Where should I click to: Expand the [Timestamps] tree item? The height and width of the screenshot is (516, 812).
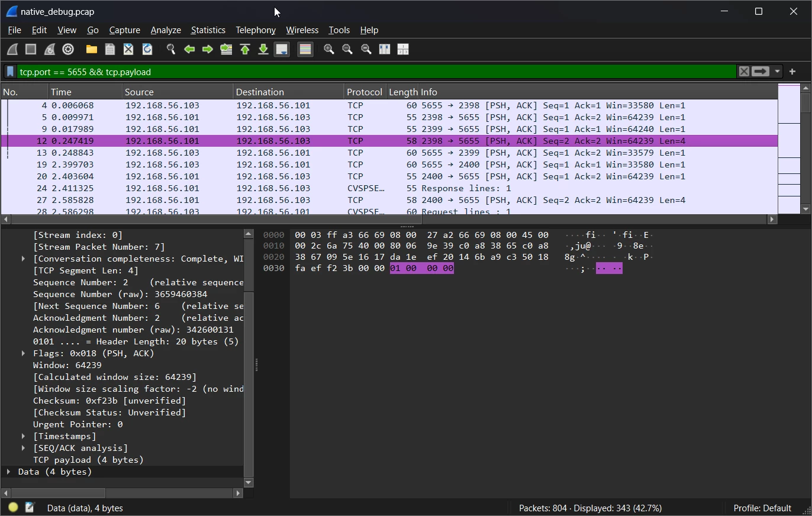pyautogui.click(x=23, y=436)
